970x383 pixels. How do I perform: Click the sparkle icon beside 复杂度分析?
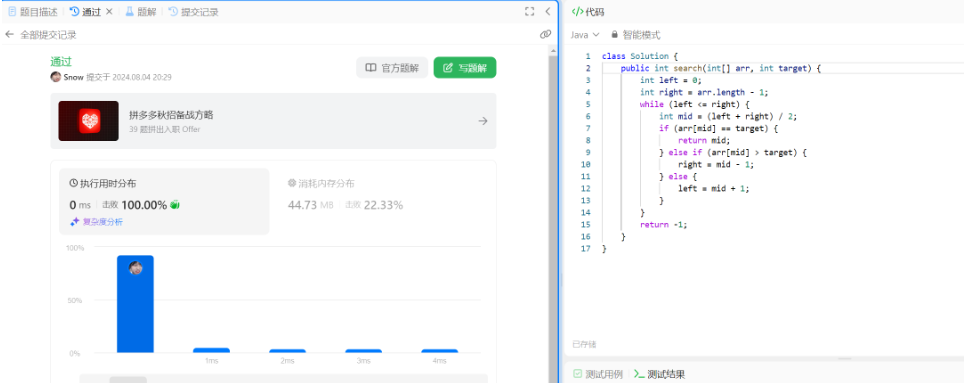[x=75, y=222]
